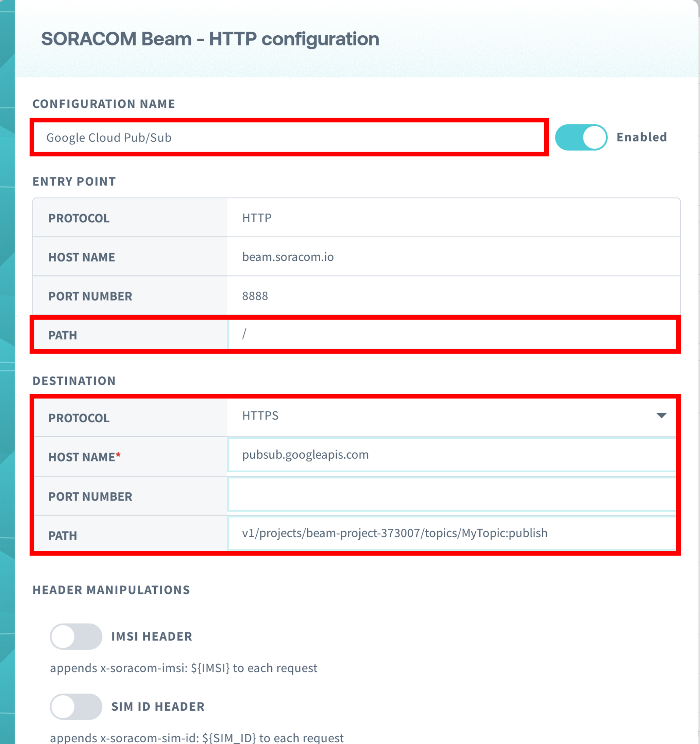
Task: Click the beam.soracom.io host name value
Action: 288,257
